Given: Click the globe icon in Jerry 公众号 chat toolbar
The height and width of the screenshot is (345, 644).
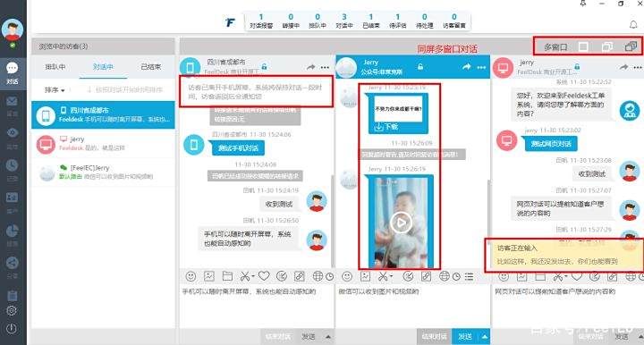Looking at the screenshot, I should click(444, 276).
